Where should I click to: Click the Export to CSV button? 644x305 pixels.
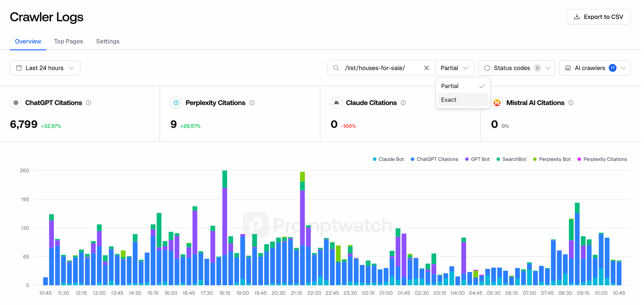point(598,16)
